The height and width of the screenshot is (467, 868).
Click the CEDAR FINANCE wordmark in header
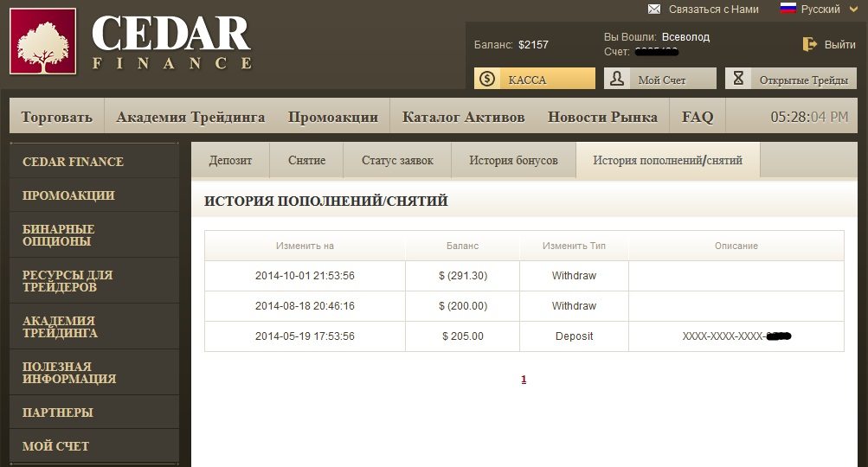tap(172, 42)
